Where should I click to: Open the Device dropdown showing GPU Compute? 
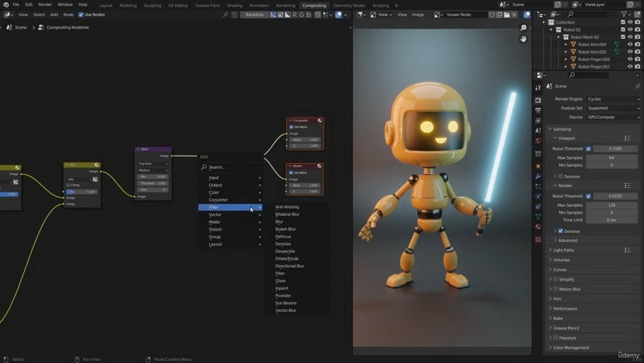point(613,117)
